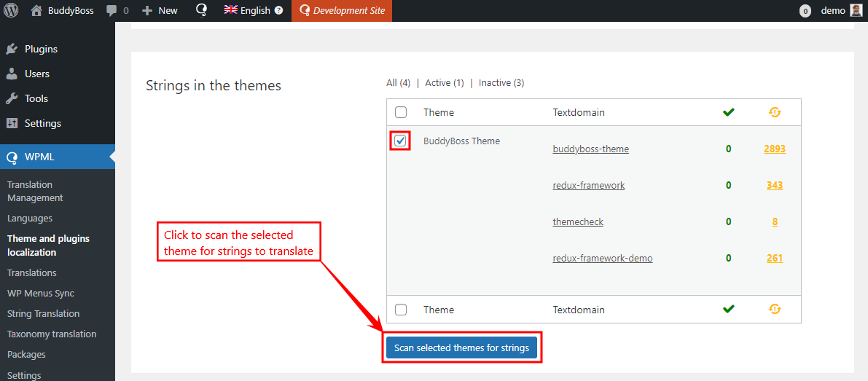Click the demo user avatar
The height and width of the screenshot is (381, 868).
tap(856, 10)
